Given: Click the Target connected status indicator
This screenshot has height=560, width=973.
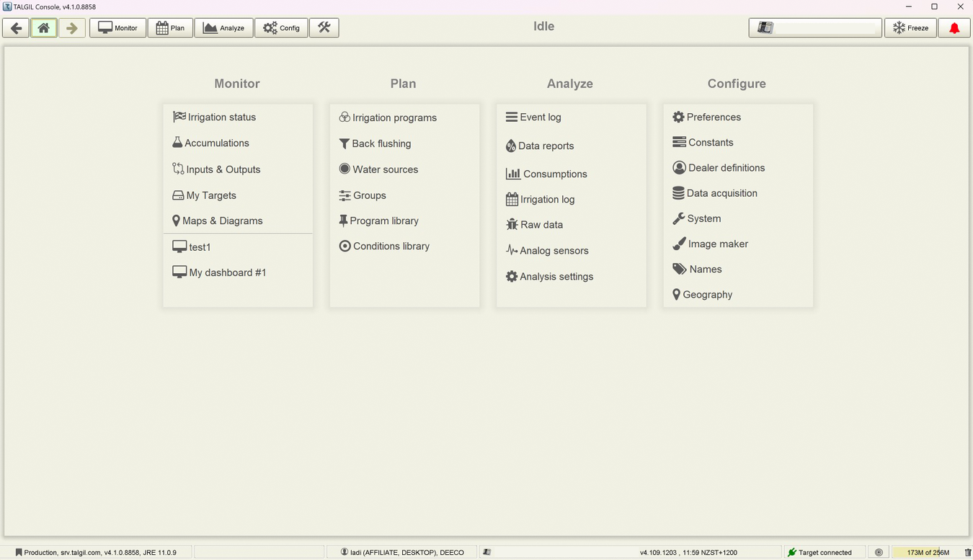Looking at the screenshot, I should click(825, 552).
